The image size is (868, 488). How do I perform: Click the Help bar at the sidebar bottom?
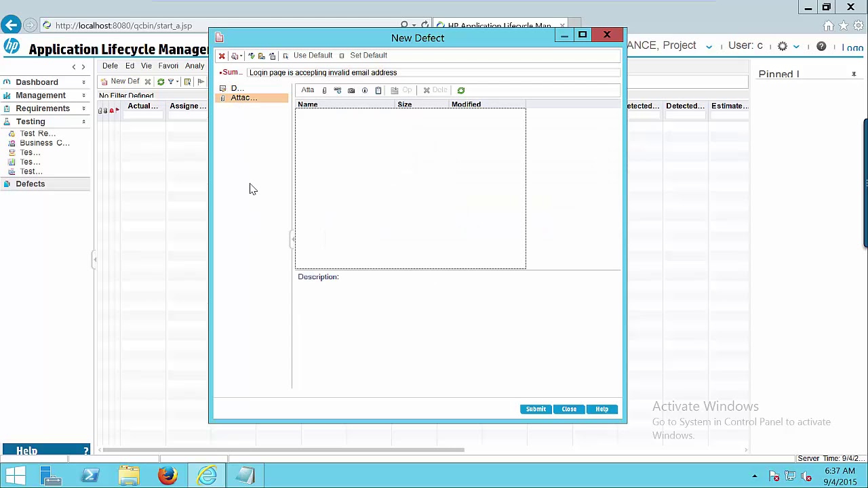[x=45, y=451]
